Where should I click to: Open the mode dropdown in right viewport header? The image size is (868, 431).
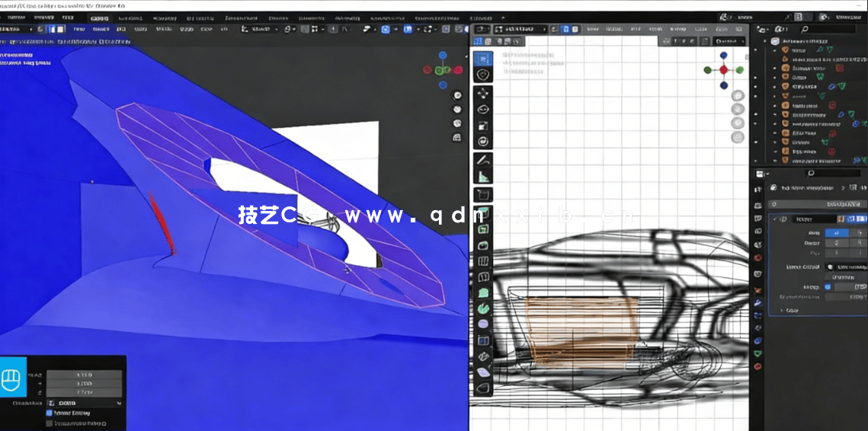pos(520,30)
